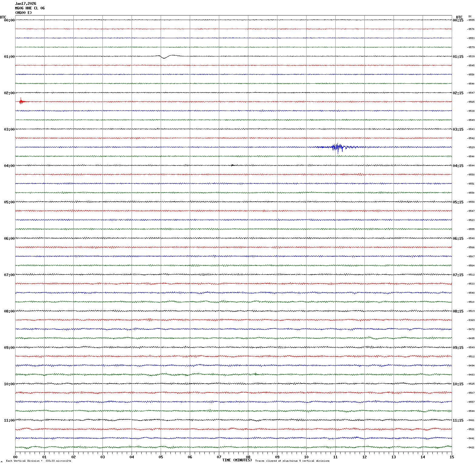
Task: Click the 06:00 hour label on left
Action: click(x=9, y=239)
